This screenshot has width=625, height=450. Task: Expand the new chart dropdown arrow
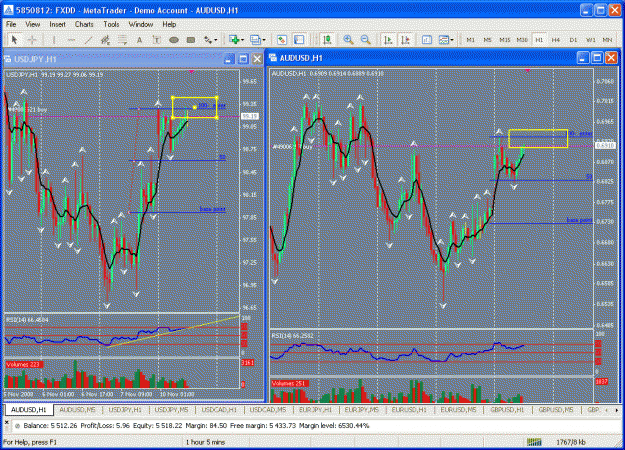[x=242, y=40]
